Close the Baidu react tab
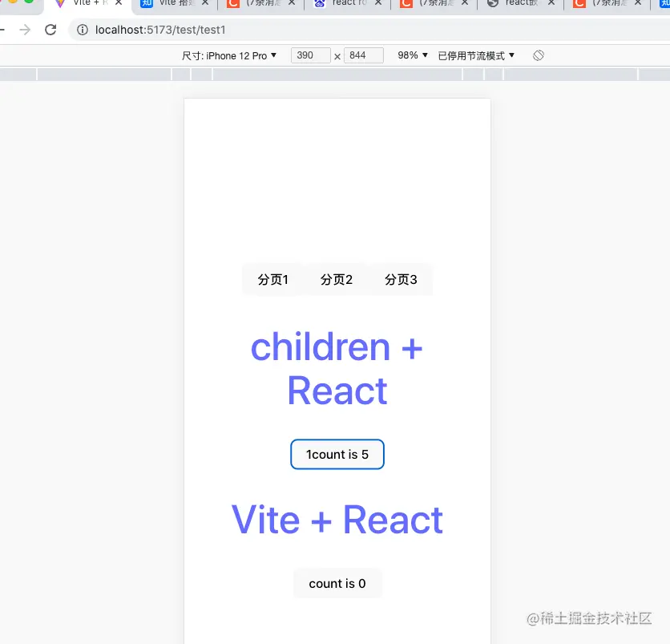 tap(378, 3)
